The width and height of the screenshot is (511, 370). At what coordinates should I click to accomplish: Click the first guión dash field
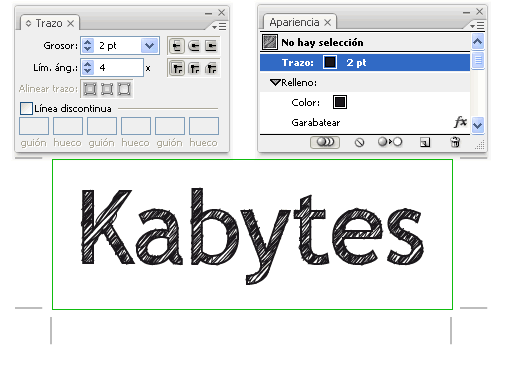click(x=34, y=126)
